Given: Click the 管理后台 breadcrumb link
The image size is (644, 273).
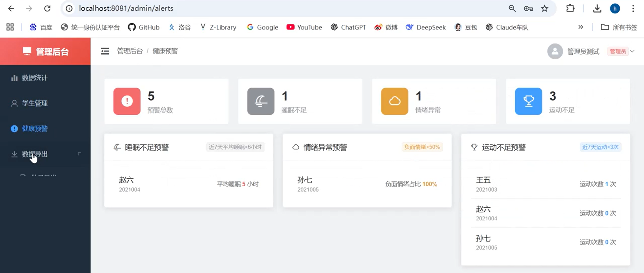Looking at the screenshot, I should coord(130,51).
